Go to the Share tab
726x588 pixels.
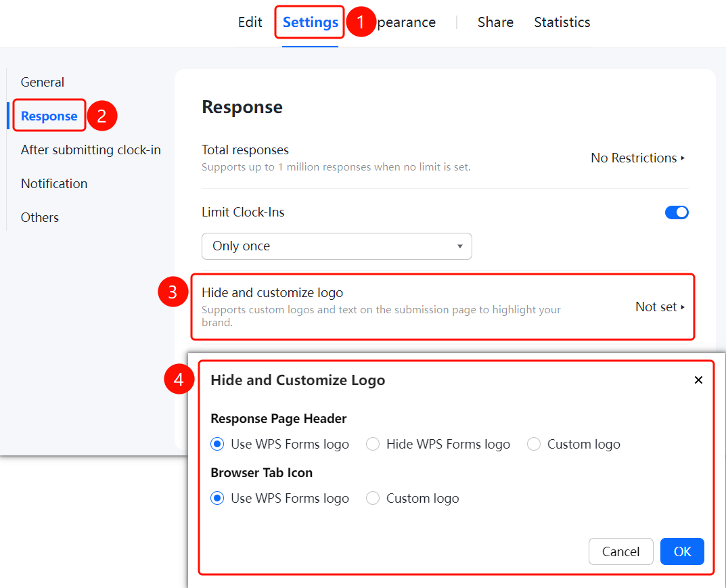pos(495,22)
